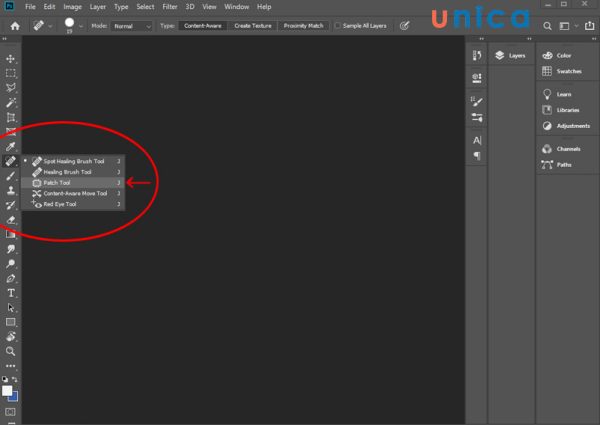Select the Crop tool
600x425 pixels.
pos(10,117)
